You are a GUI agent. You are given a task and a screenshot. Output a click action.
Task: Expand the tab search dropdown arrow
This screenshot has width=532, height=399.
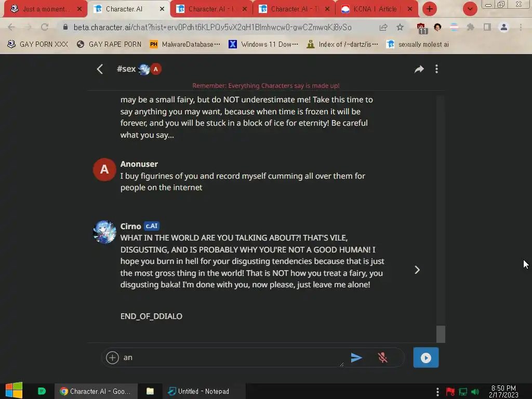click(470, 9)
